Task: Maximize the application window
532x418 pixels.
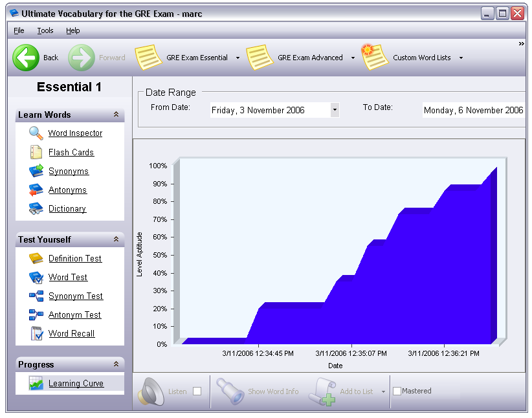Action: [x=502, y=14]
